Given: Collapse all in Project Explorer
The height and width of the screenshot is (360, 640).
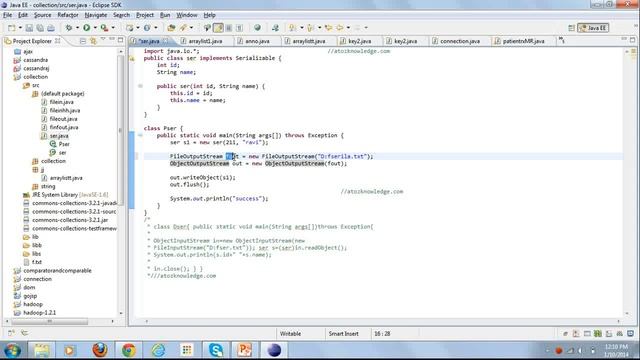Looking at the screenshot, I should pyautogui.click(x=83, y=41).
